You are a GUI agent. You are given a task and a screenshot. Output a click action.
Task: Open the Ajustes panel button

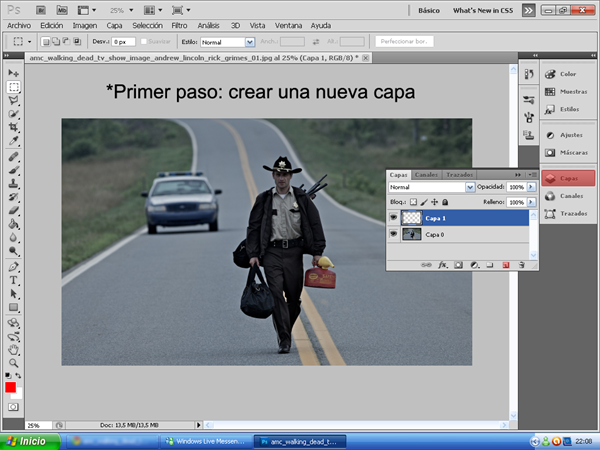coord(560,135)
